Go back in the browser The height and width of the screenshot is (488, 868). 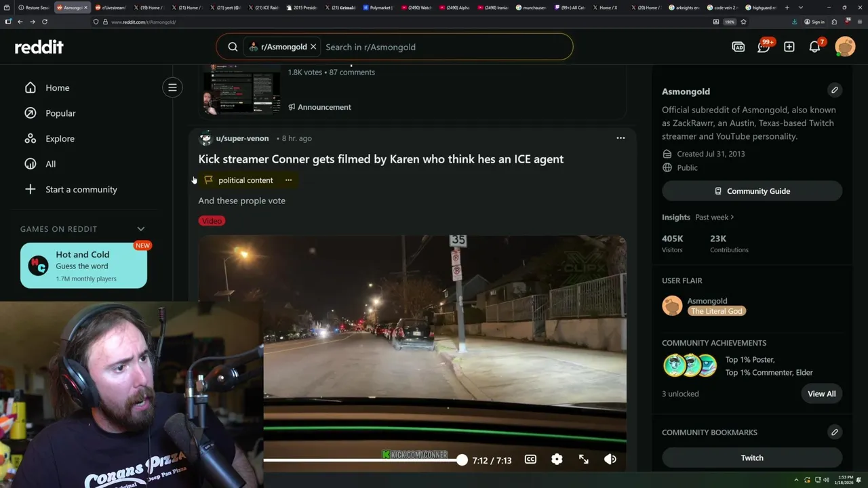[20, 22]
